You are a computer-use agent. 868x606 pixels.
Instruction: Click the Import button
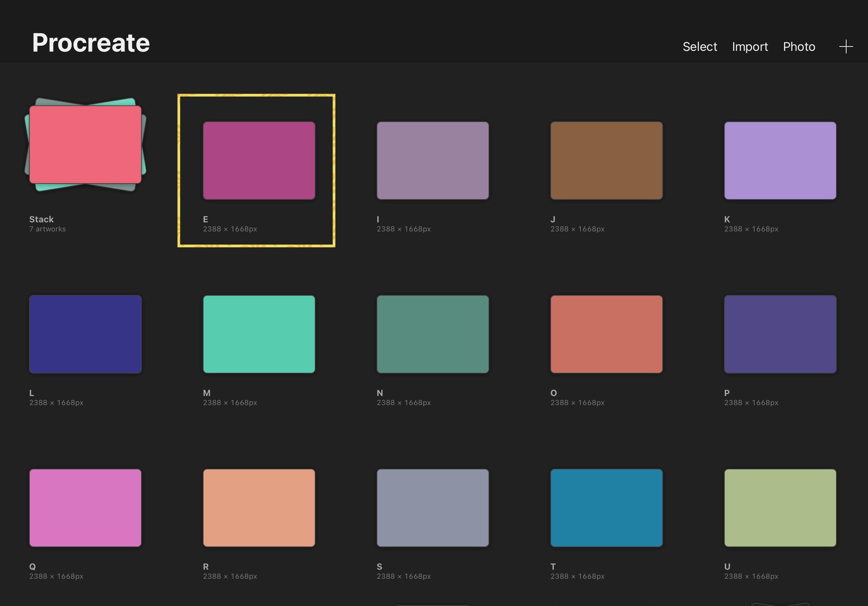750,47
